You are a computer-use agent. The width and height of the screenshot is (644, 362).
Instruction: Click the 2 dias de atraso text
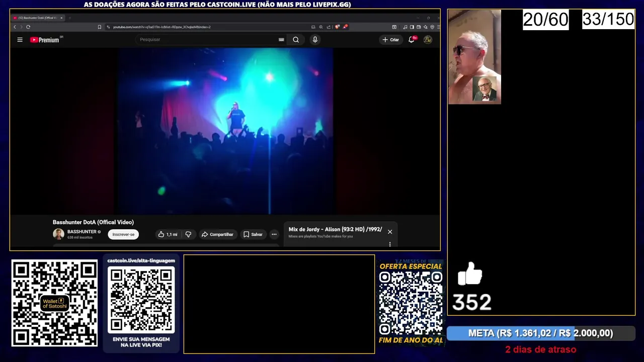tap(541, 349)
